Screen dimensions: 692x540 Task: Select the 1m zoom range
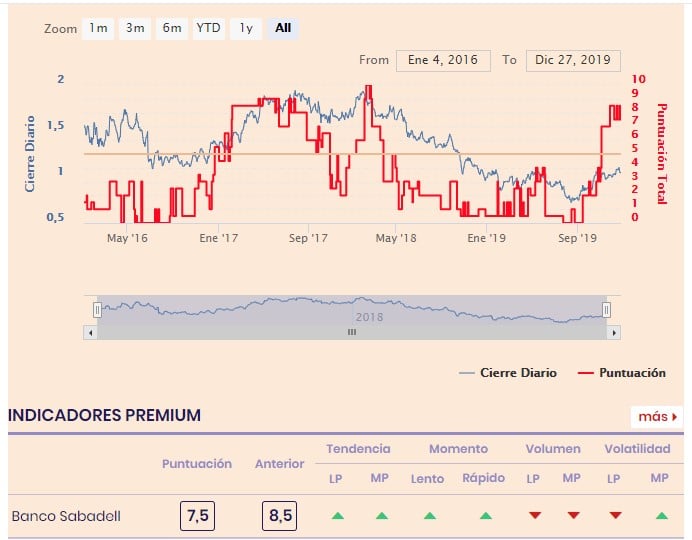[98, 29]
